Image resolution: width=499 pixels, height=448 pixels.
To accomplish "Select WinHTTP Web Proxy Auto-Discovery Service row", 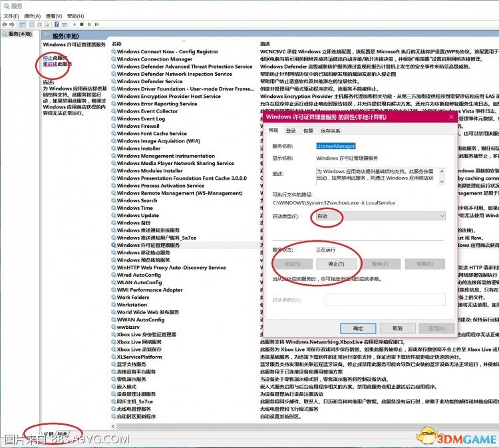I will (171, 267).
